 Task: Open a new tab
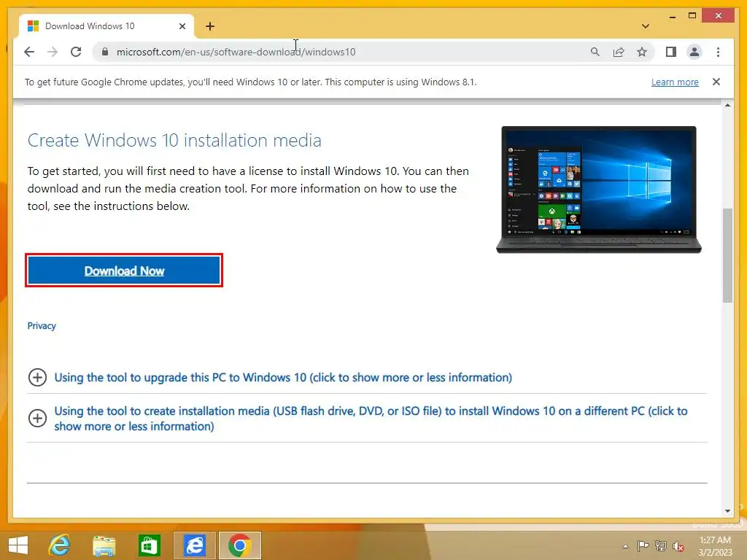[x=210, y=26]
